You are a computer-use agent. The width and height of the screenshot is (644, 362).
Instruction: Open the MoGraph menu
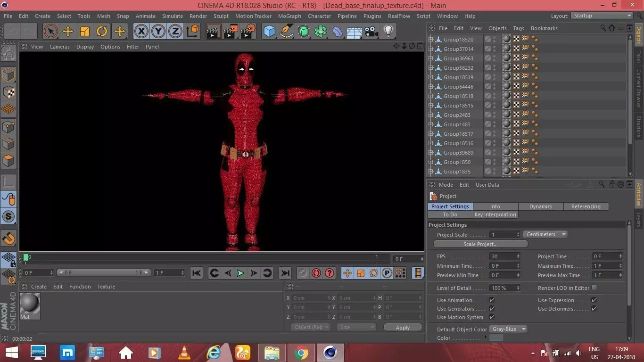click(289, 16)
